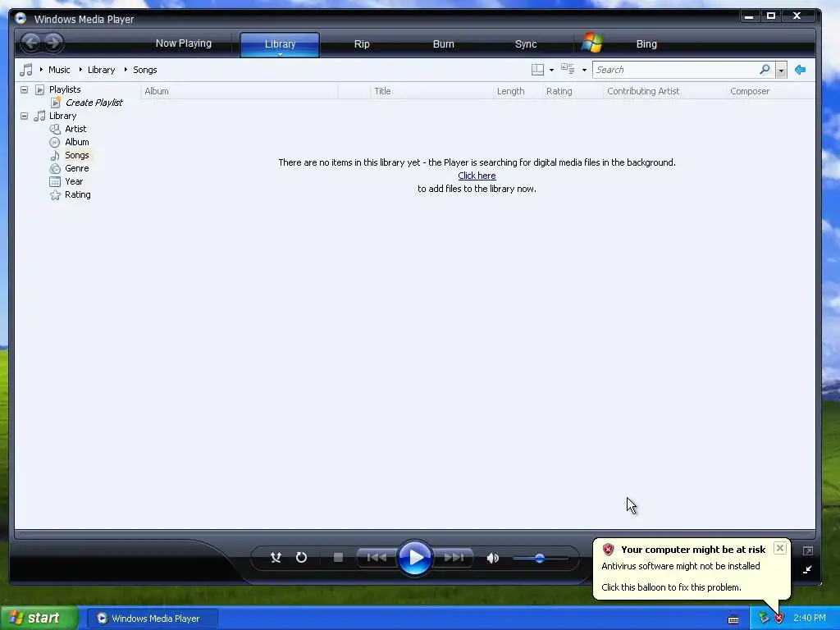This screenshot has width=840, height=630.
Task: Sort by the Title column header
Action: click(x=431, y=91)
